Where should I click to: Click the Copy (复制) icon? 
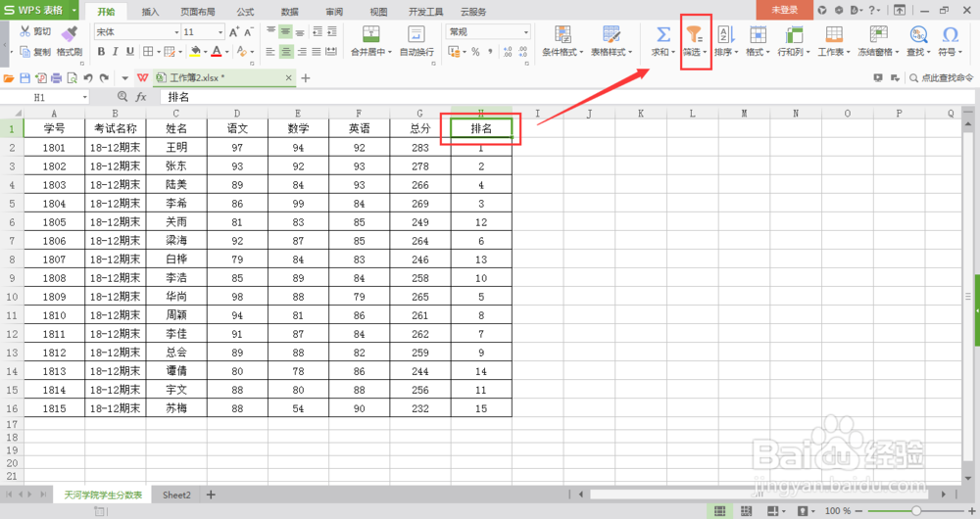coord(25,52)
